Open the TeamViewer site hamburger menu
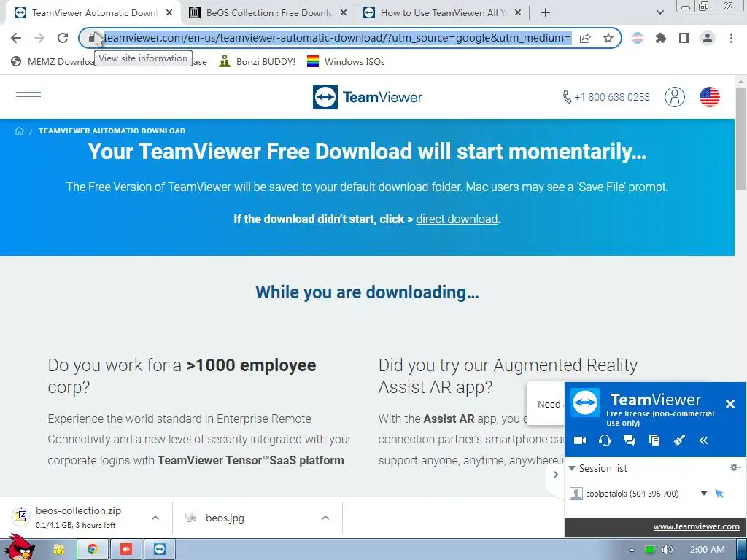The width and height of the screenshot is (747, 560). [28, 97]
